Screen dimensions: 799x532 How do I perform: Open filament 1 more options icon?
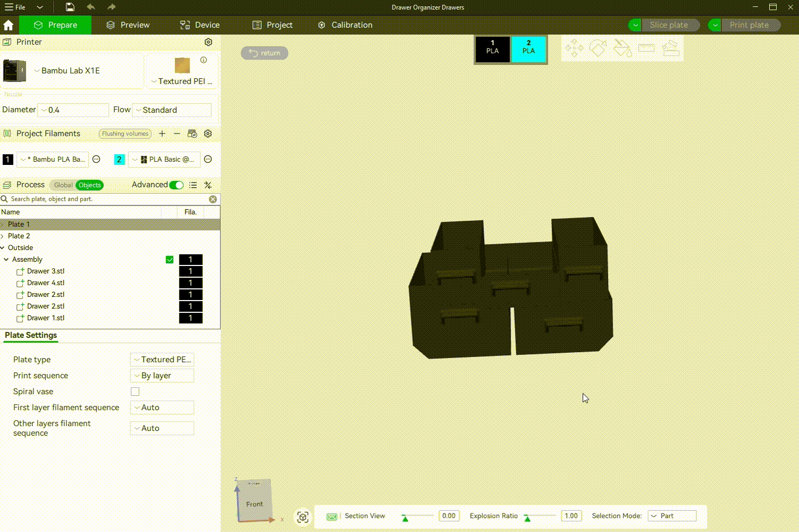[96, 159]
